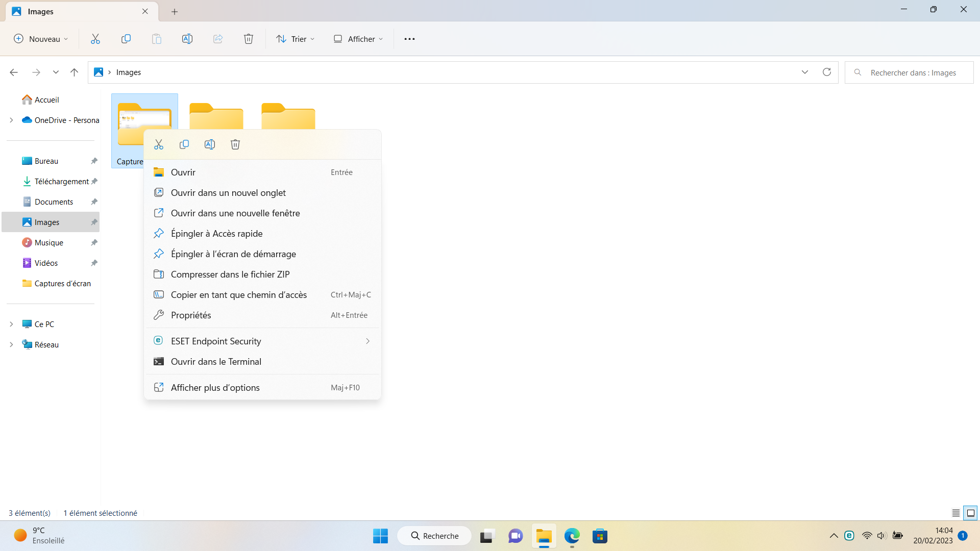Screen dimensions: 980x551
Task: Click the Delete trash icon in the context menu
Action: pos(235,144)
